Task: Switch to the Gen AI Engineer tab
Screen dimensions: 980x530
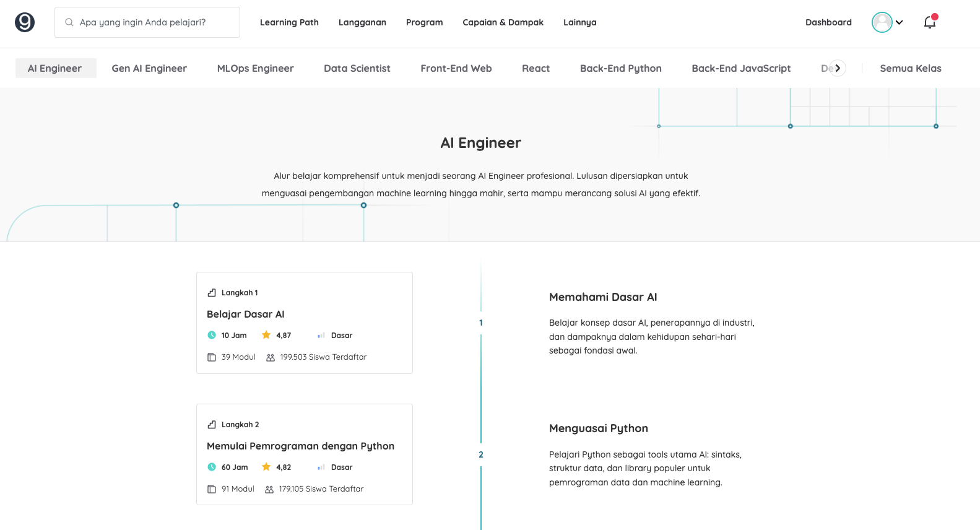Action: click(x=149, y=68)
